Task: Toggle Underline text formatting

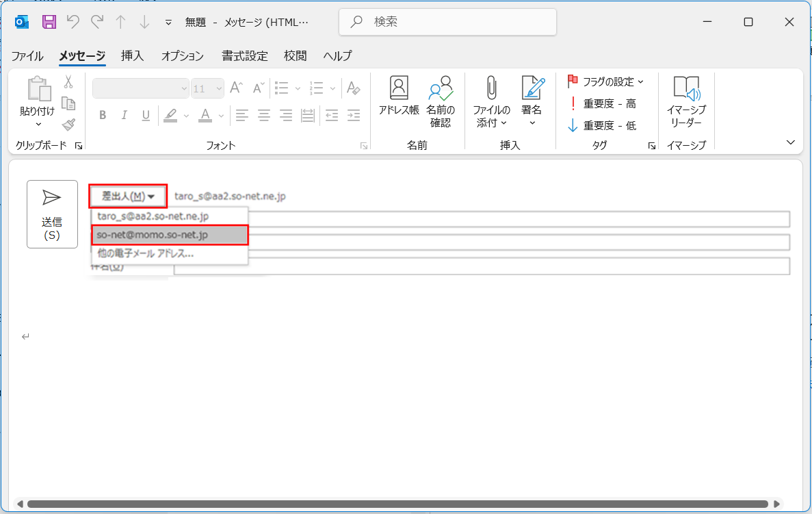Action: [x=146, y=115]
